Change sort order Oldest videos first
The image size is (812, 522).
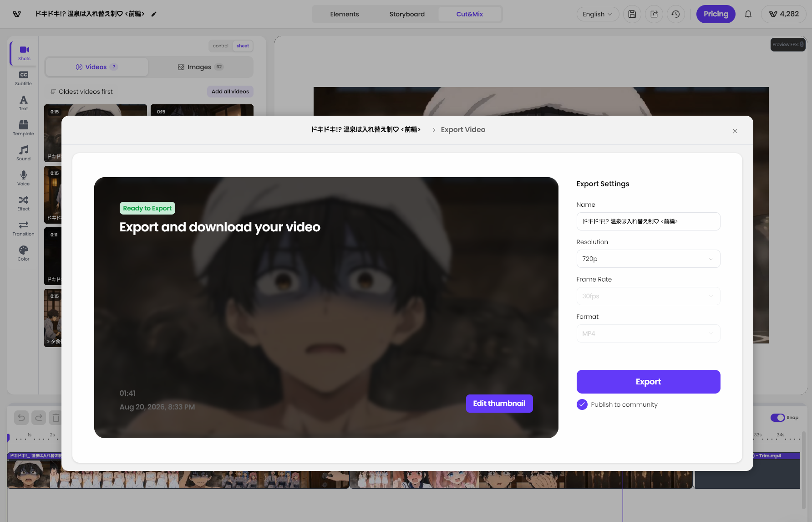82,92
